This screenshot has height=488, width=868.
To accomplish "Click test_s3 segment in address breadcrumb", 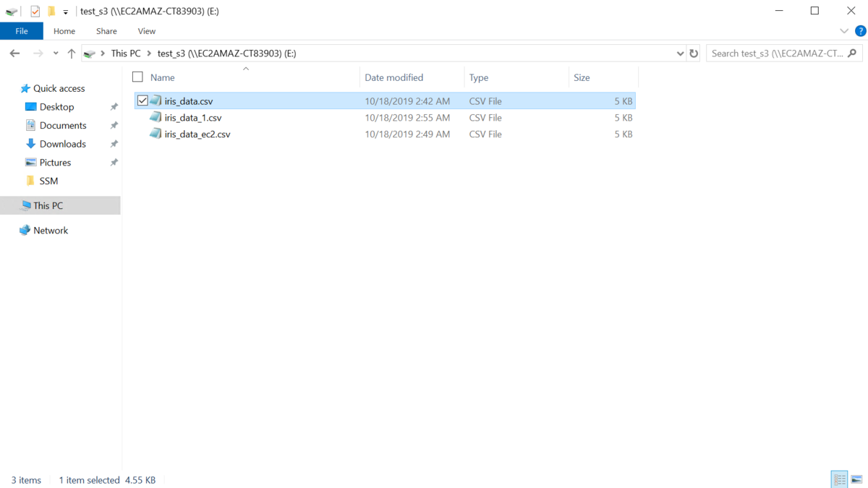I will 226,53.
